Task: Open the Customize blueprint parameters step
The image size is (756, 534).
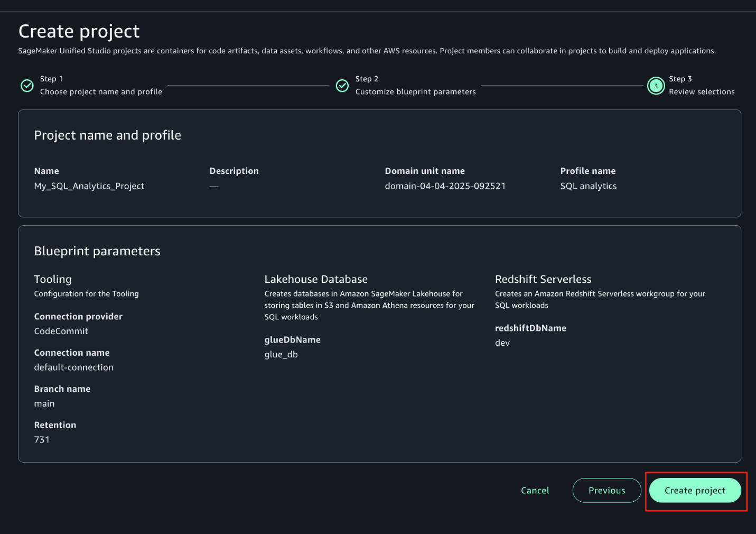Action: 415,91
